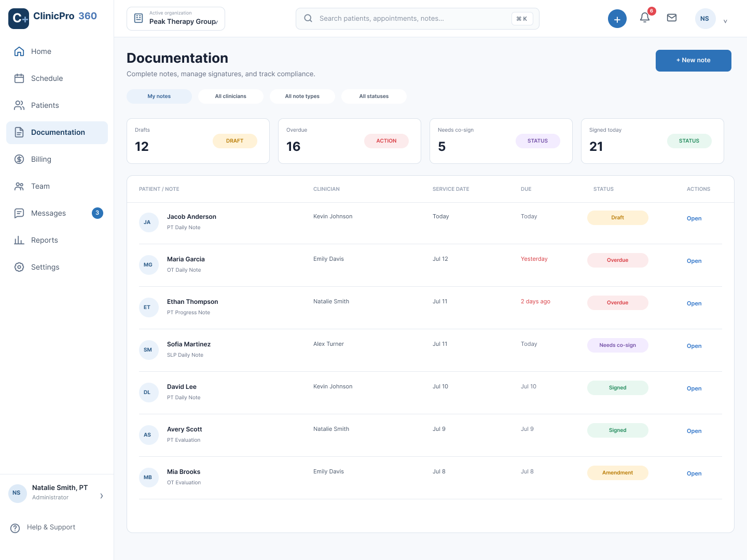Open the Schedule calendar icon
This screenshot has width=747, height=560.
pos(19,78)
